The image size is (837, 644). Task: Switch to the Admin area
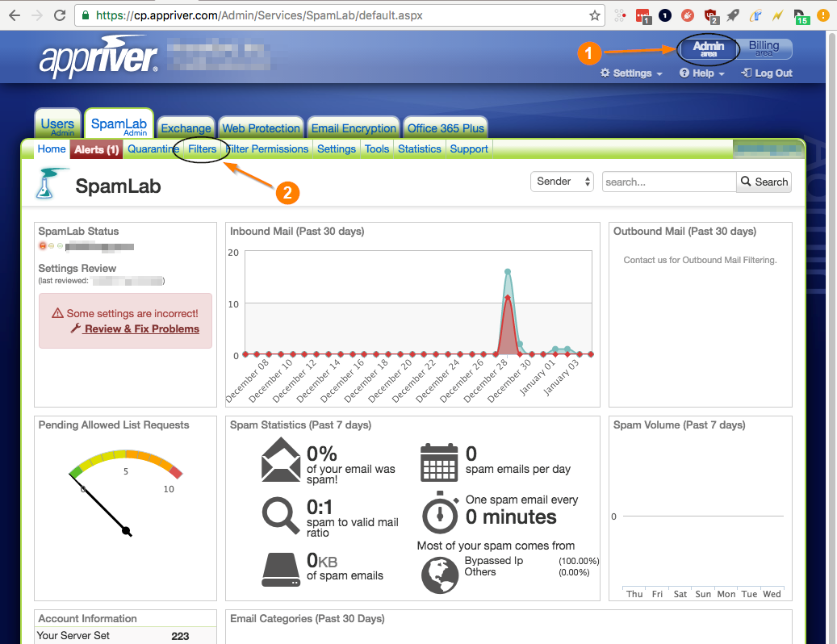pyautogui.click(x=709, y=48)
